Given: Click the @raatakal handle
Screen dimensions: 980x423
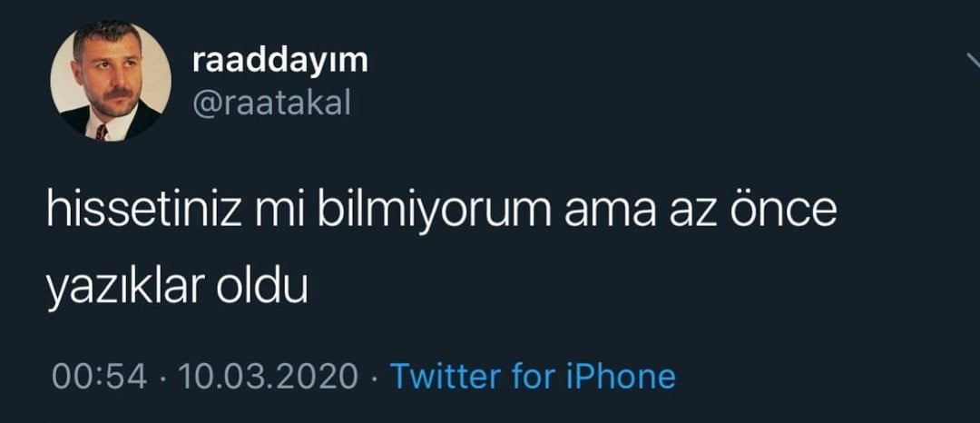Looking at the screenshot, I should click(271, 105).
